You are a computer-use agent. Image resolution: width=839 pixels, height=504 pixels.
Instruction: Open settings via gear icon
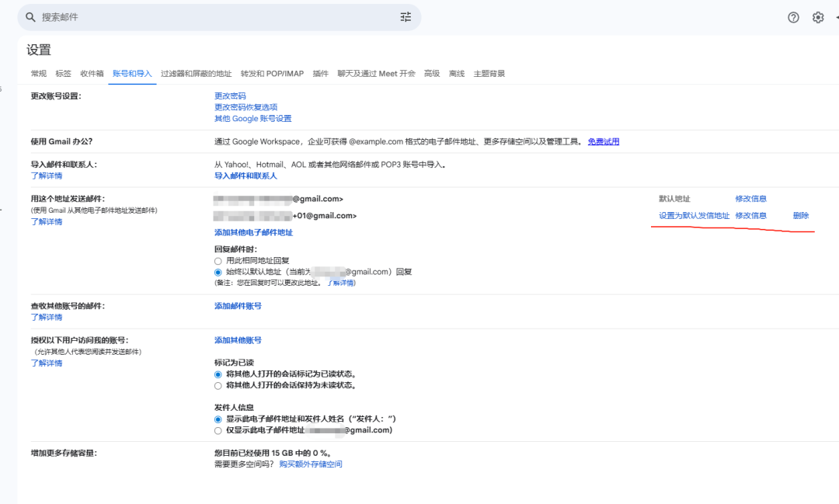pos(818,16)
